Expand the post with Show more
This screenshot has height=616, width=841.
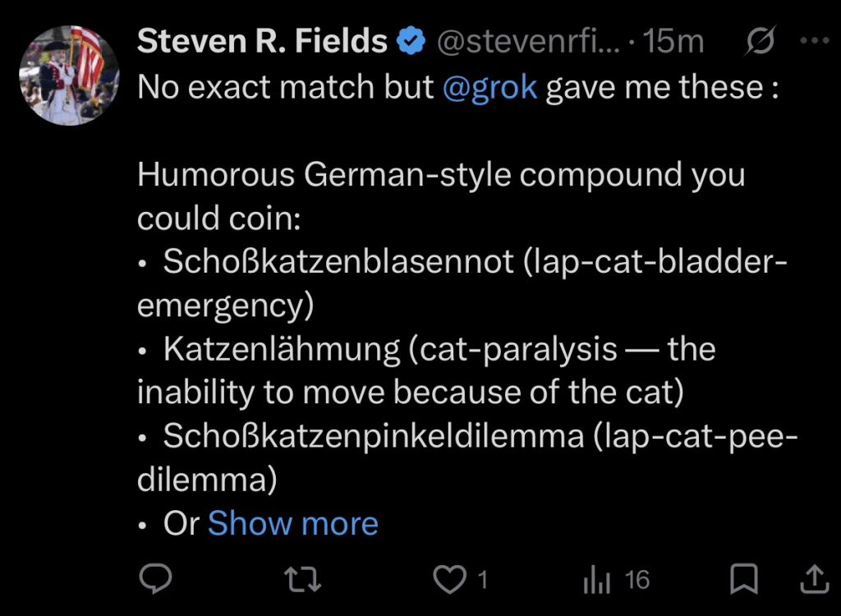(292, 523)
